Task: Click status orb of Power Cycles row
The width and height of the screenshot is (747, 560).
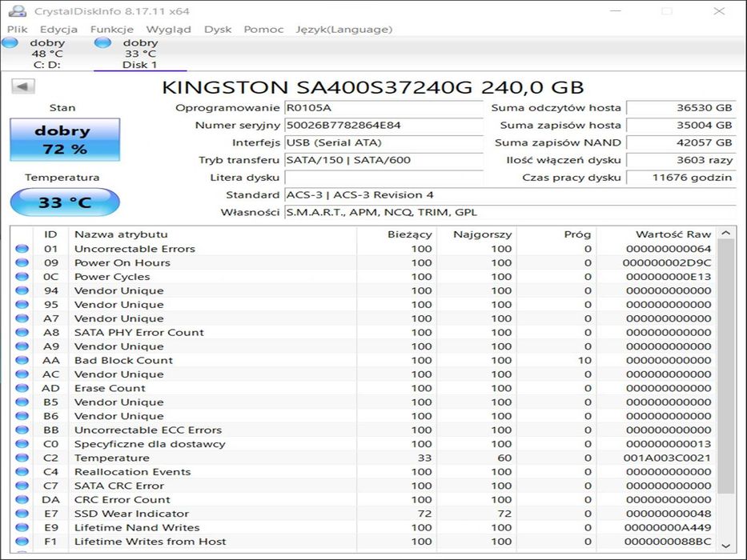Action: 22,276
